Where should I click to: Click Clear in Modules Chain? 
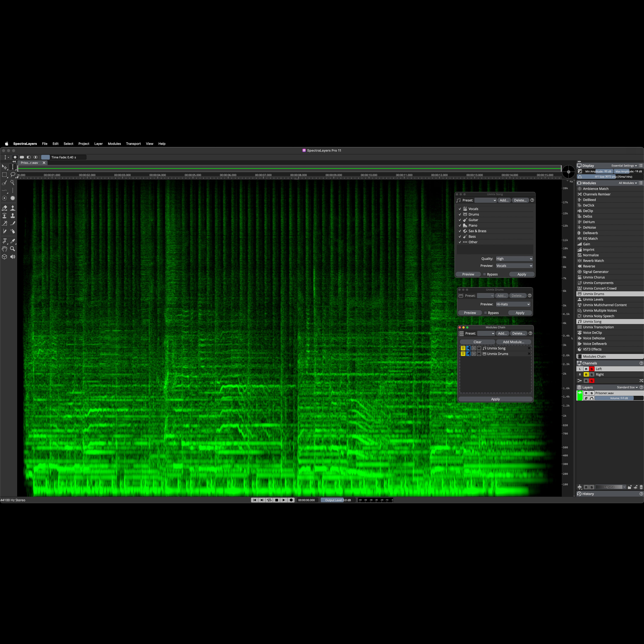tap(477, 342)
